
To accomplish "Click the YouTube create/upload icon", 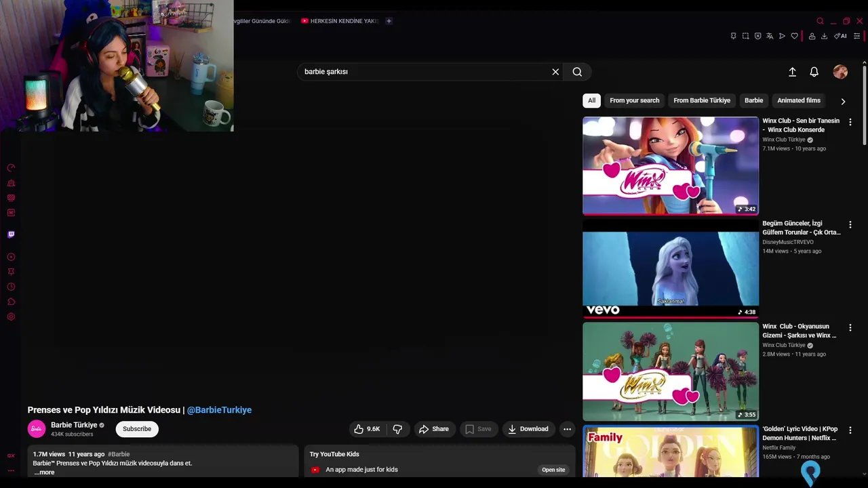I will [x=792, y=72].
